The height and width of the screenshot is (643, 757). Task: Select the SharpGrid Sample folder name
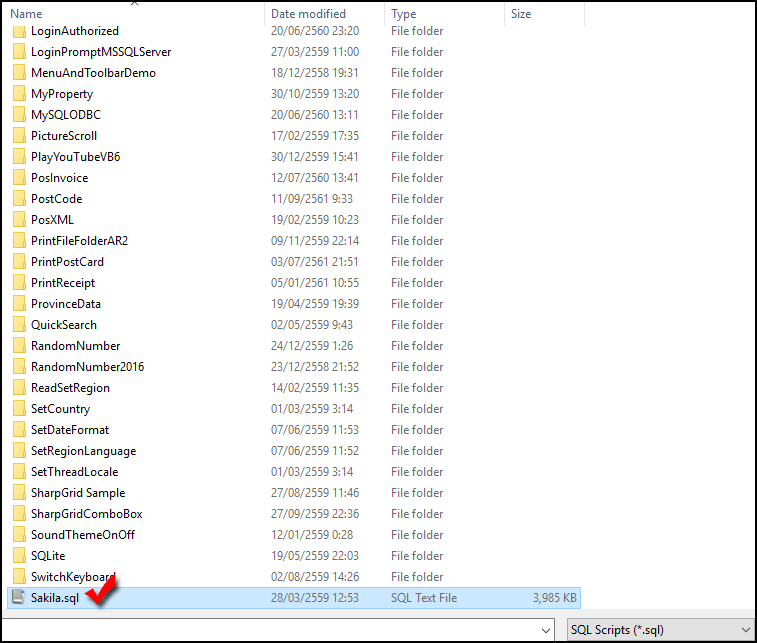[x=78, y=493]
